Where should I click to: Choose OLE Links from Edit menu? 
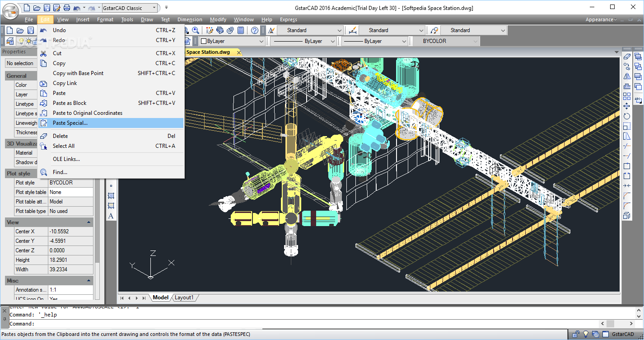point(111,159)
